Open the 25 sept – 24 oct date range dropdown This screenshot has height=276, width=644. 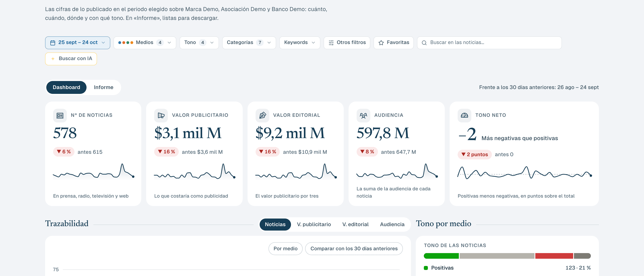(x=77, y=43)
